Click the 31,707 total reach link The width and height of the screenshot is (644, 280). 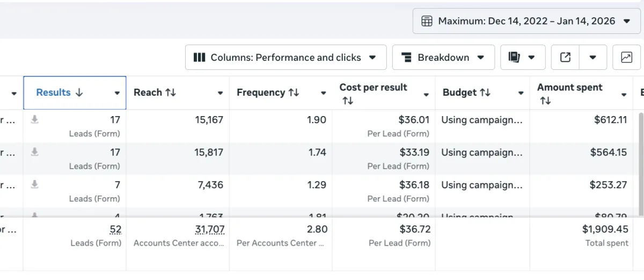(x=209, y=229)
